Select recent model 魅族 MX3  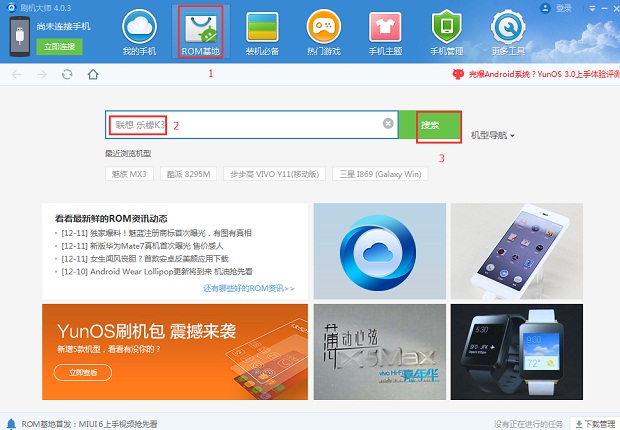coord(129,174)
